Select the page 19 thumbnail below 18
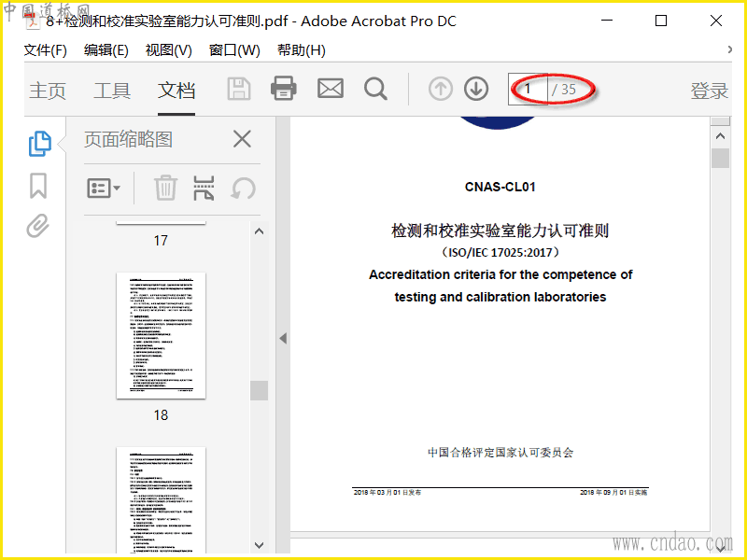This screenshot has height=560, width=747. tap(161, 500)
